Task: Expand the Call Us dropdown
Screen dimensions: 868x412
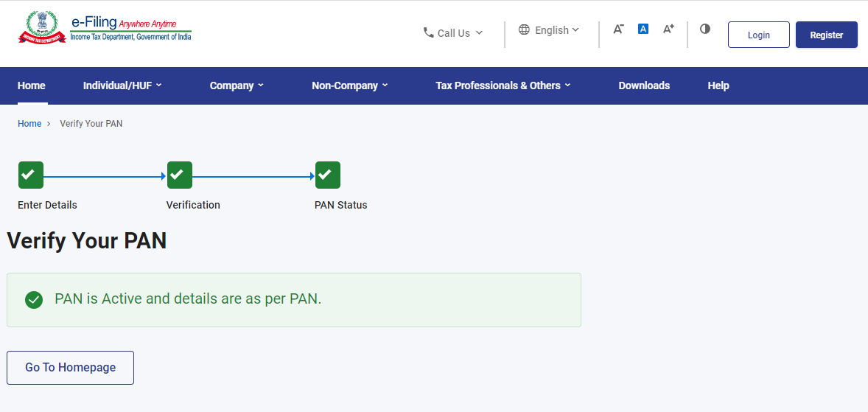Action: coord(453,33)
